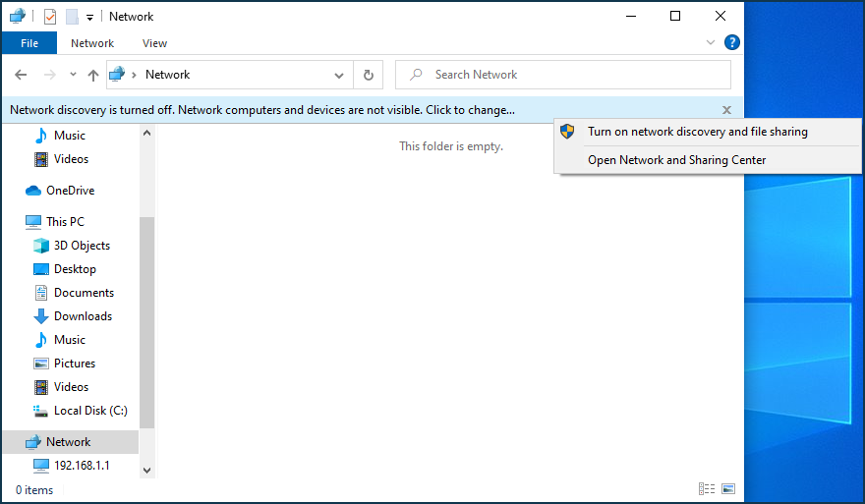865x504 pixels.
Task: Open the Customize Quick Access Toolbar arrow
Action: coord(89,17)
